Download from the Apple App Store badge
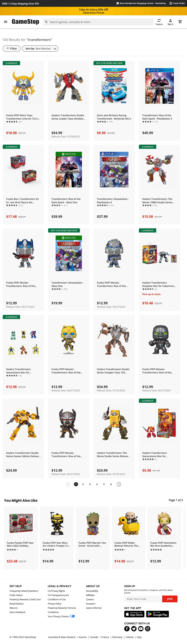 (134, 614)
